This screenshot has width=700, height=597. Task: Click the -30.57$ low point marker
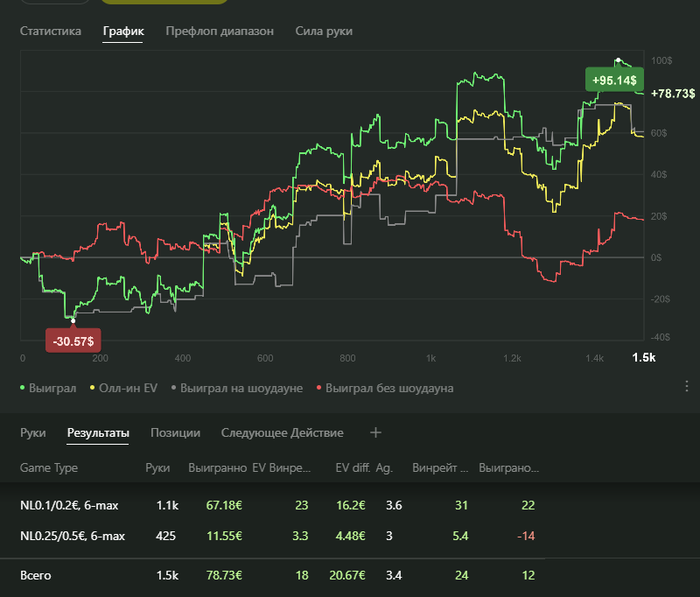[x=73, y=342]
